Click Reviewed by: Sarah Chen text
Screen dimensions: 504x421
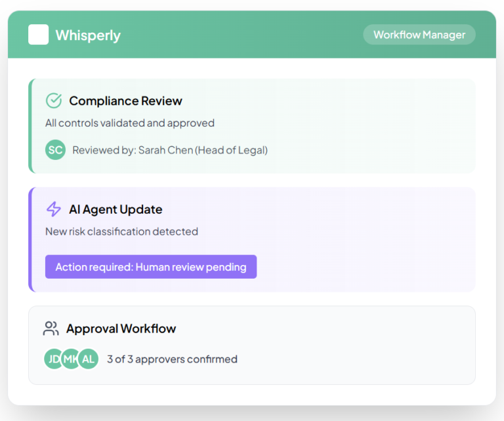point(170,150)
